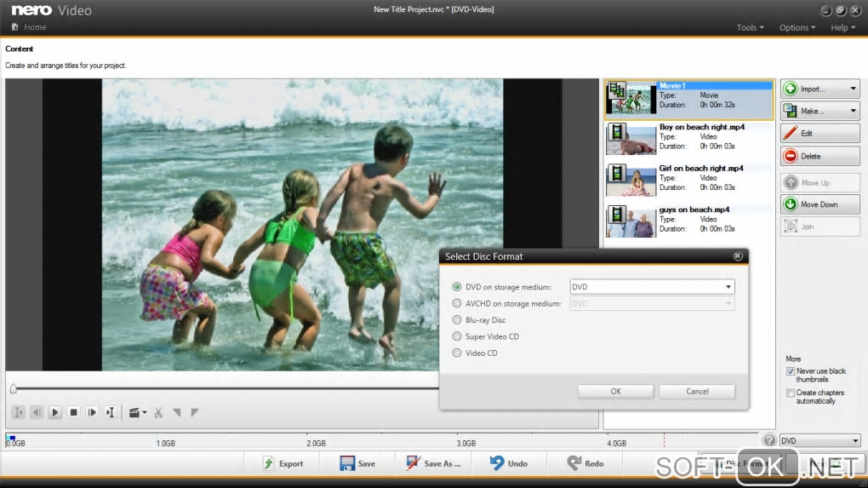Click the Save button

[357, 463]
